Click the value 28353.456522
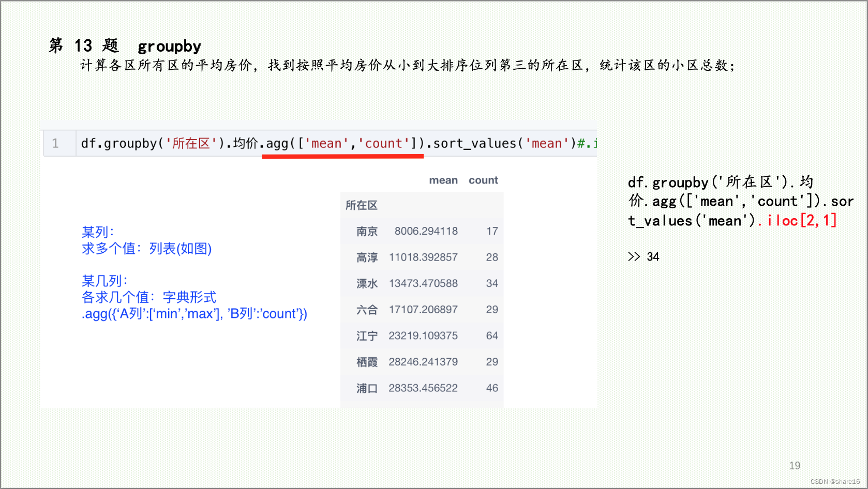This screenshot has width=868, height=489. [423, 388]
